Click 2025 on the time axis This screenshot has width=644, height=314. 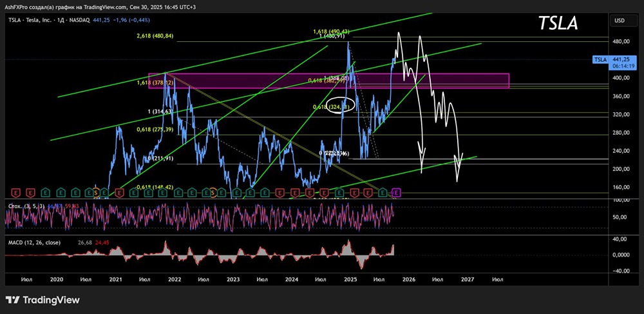[x=350, y=279]
